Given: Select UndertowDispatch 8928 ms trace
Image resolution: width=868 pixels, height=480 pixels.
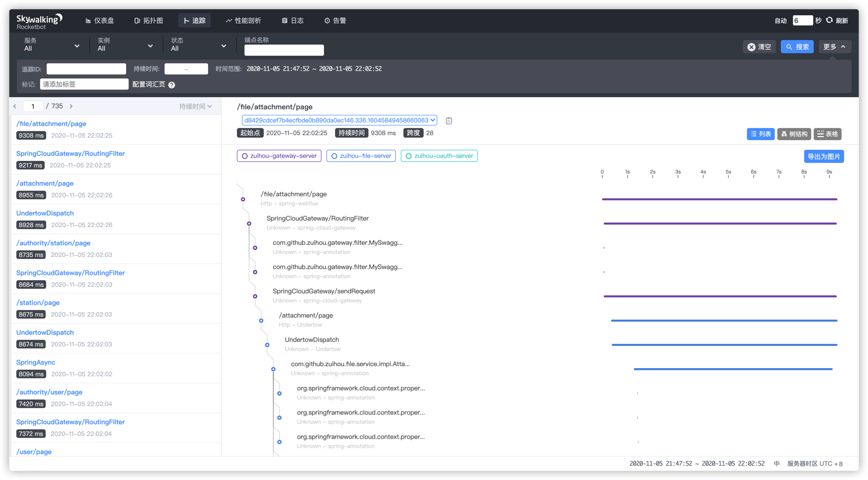Looking at the screenshot, I should (x=116, y=219).
